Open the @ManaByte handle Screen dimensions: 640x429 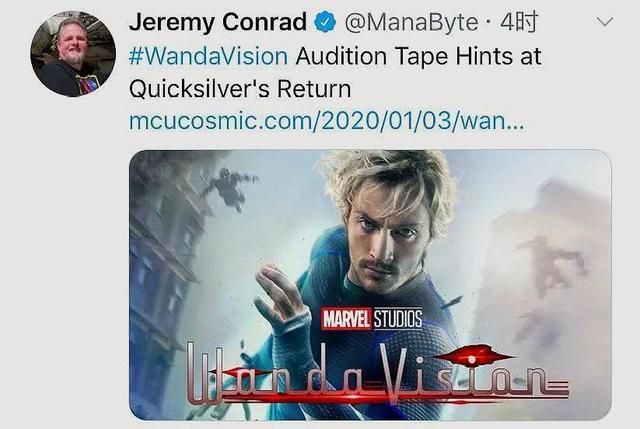[411, 22]
